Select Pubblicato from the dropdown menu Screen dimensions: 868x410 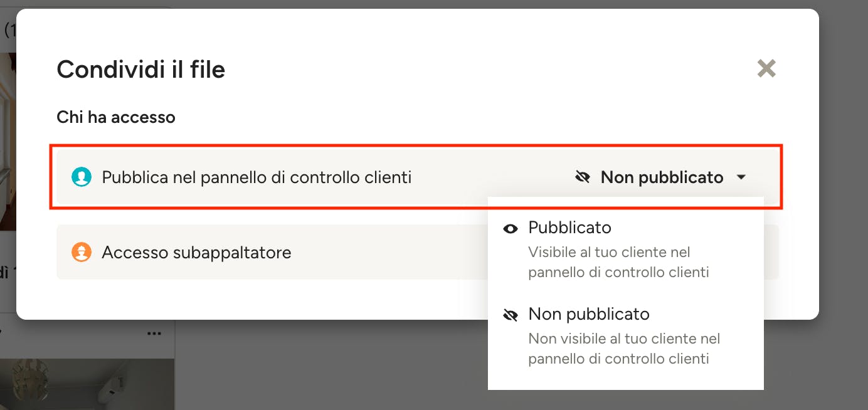[x=569, y=227]
